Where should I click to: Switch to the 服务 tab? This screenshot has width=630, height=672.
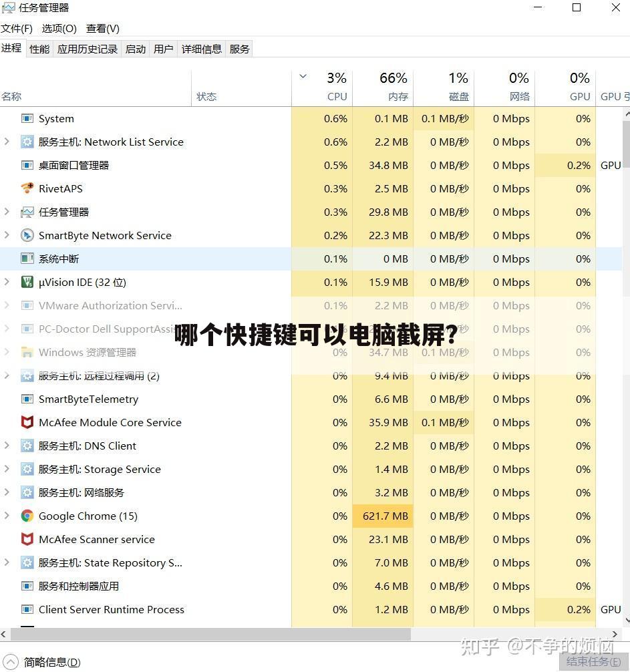click(x=239, y=49)
